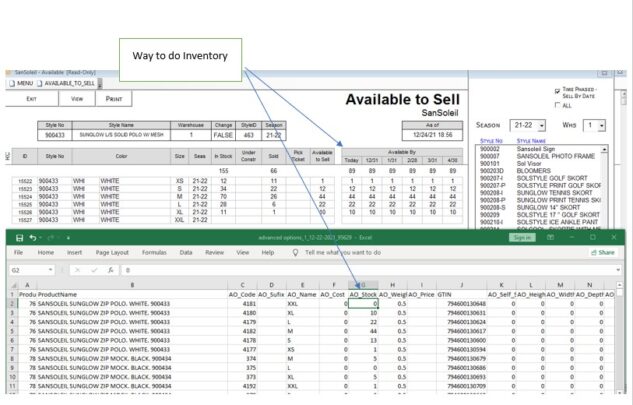
Task: Click the Tell Me lightbulb icon
Action: point(295,253)
